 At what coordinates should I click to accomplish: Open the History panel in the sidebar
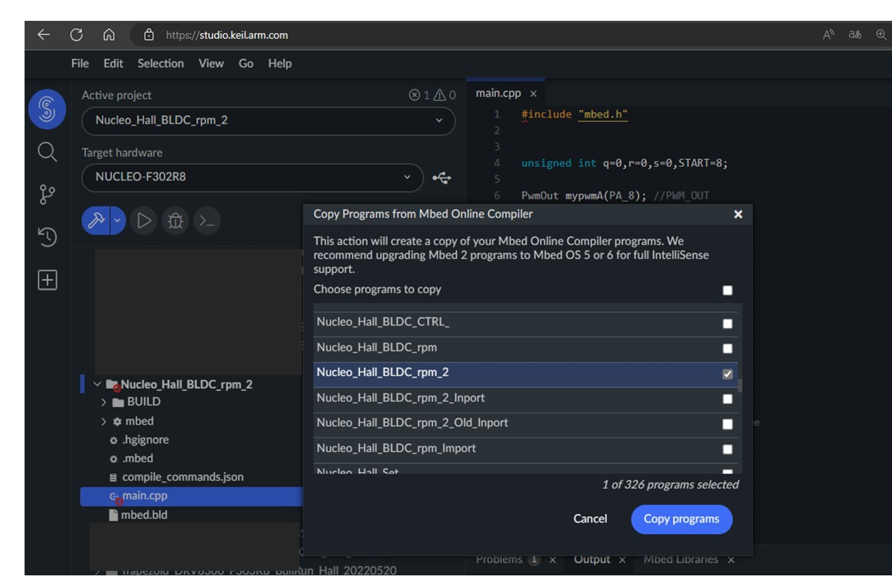[47, 238]
